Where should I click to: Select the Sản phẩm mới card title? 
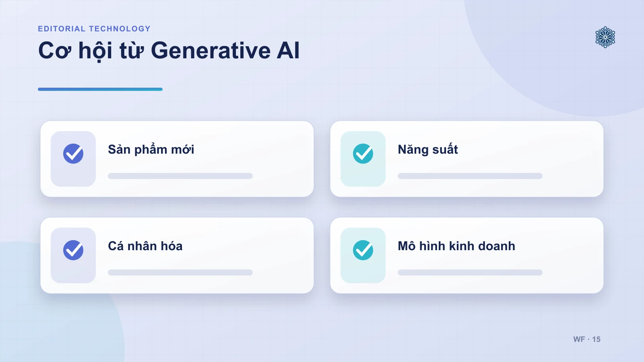(151, 150)
